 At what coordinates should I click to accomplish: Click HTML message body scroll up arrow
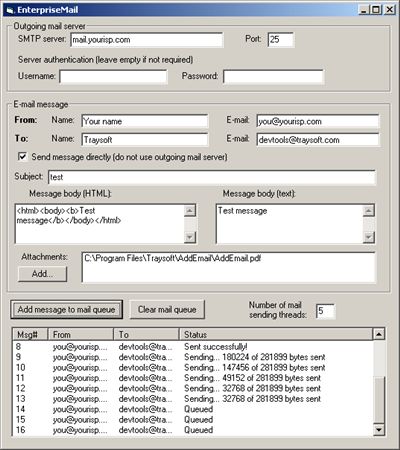[190, 211]
